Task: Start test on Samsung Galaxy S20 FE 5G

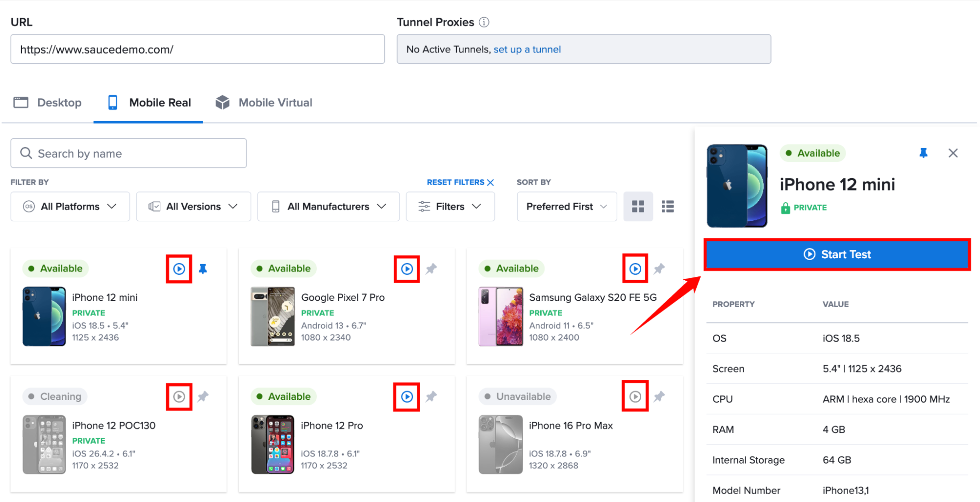Action: 635,269
